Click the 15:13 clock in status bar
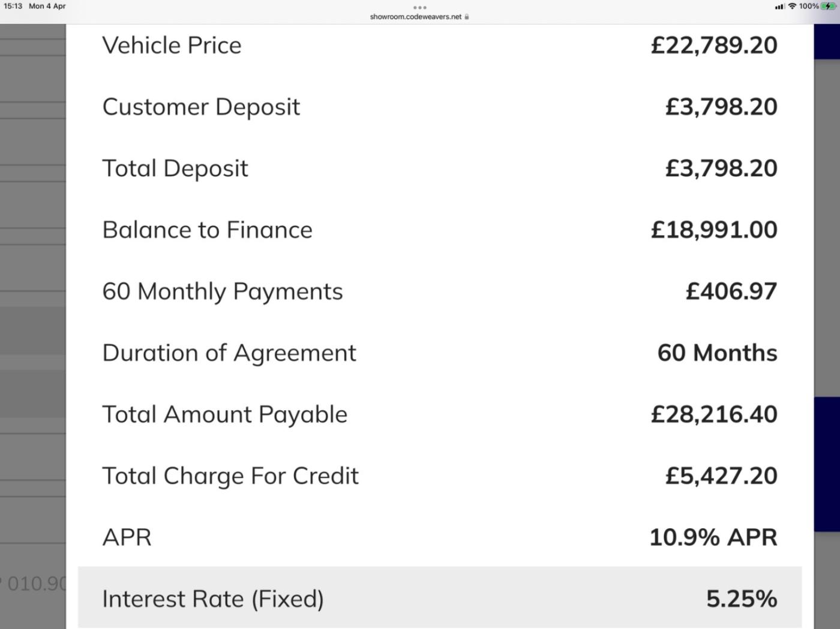The image size is (840, 629). tap(13, 6)
